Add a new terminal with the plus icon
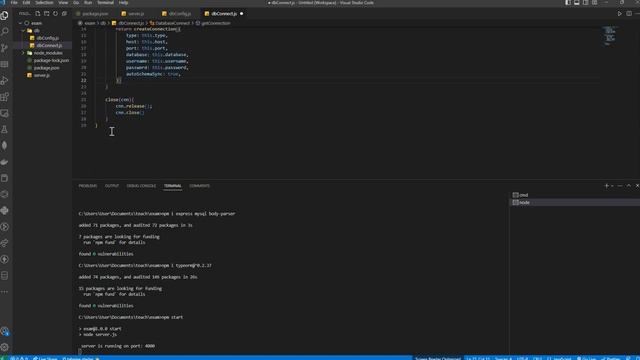640x360 pixels. pyautogui.click(x=606, y=186)
